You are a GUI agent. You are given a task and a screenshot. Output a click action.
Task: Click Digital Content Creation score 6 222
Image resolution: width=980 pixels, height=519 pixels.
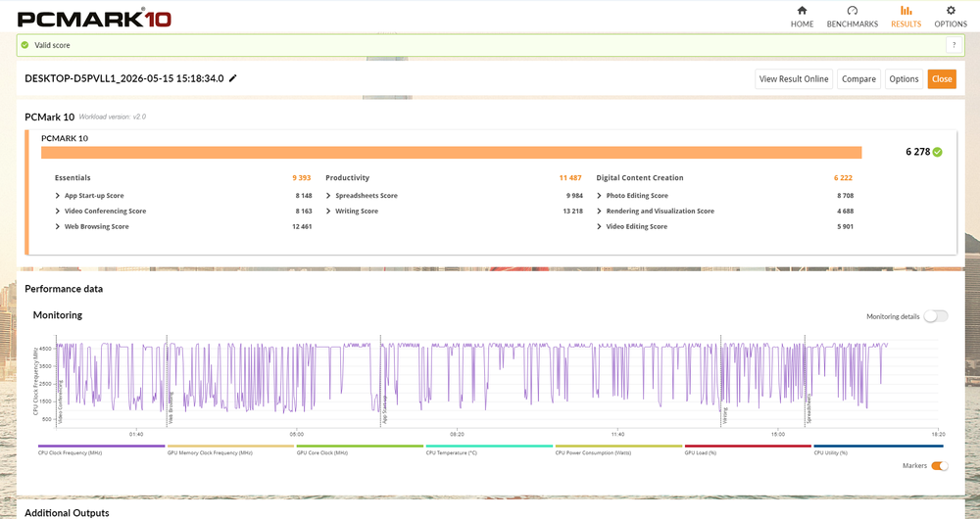pyautogui.click(x=843, y=178)
